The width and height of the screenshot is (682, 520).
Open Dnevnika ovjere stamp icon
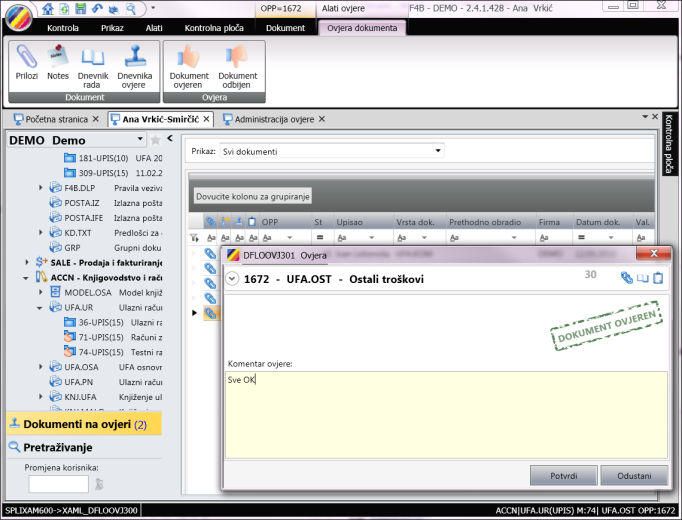135,64
